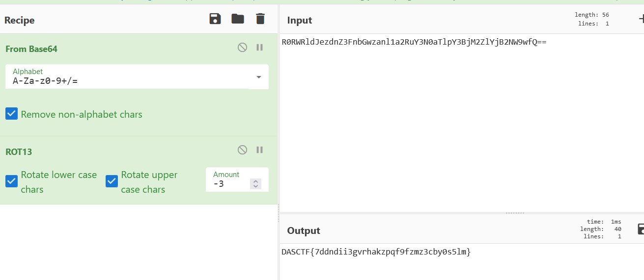Select the ROT13 operation header
Screen dimensions: 644x280
click(19, 152)
